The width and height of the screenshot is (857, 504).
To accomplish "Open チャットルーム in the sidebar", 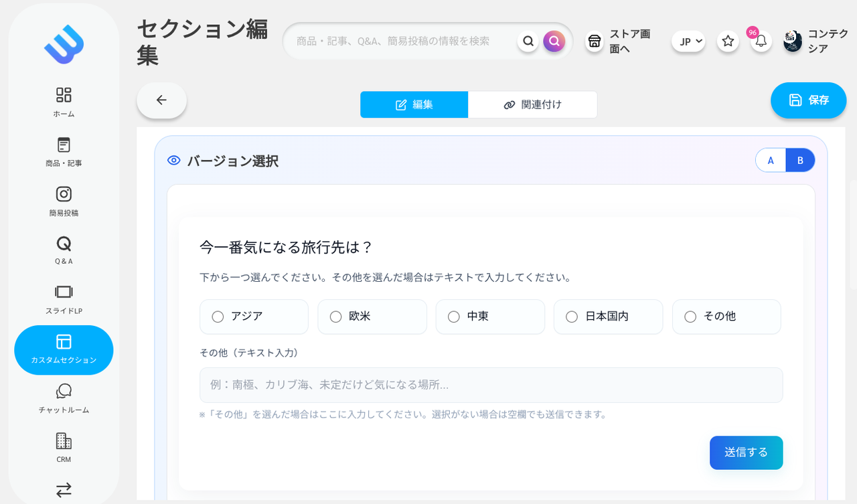I will tap(64, 398).
